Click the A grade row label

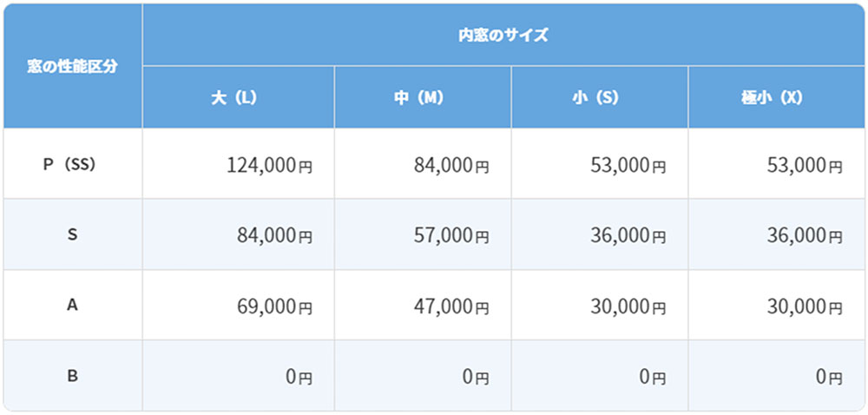pos(72,305)
